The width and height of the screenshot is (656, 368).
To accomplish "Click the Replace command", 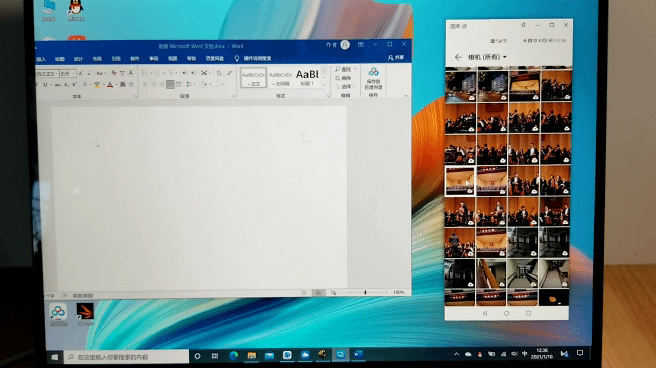I will (x=343, y=78).
